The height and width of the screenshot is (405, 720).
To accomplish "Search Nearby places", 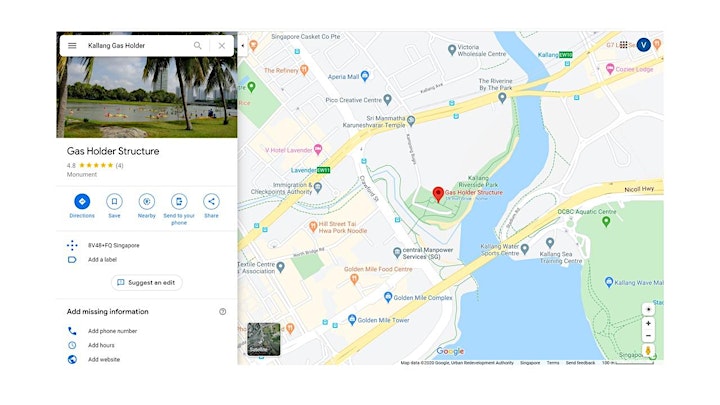I will coord(147,201).
